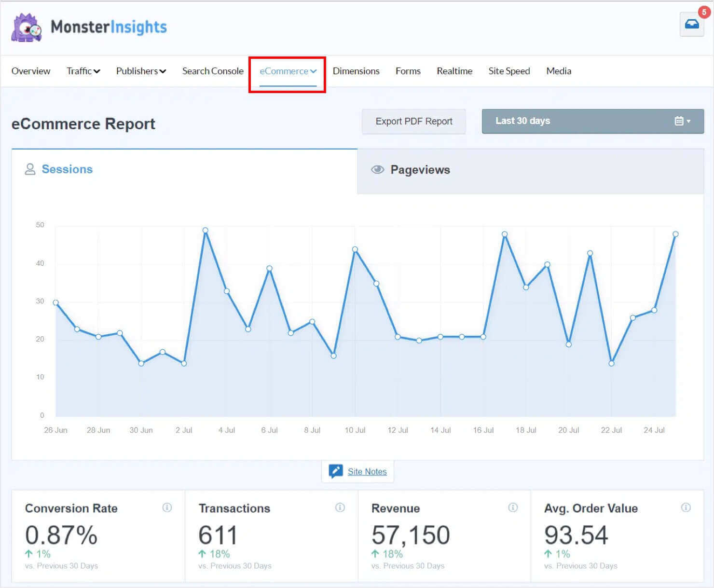Open the Transactions info tooltip
Image resolution: width=714 pixels, height=588 pixels.
coord(340,507)
